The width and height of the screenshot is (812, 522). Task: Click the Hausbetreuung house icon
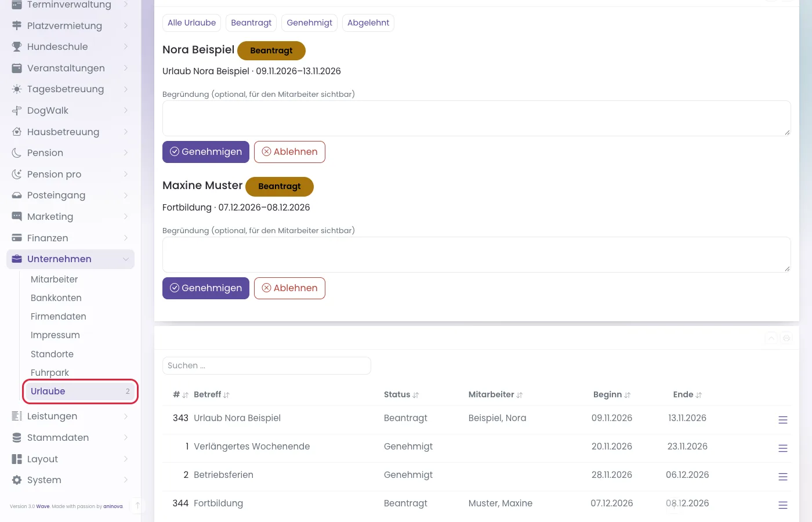pos(17,132)
